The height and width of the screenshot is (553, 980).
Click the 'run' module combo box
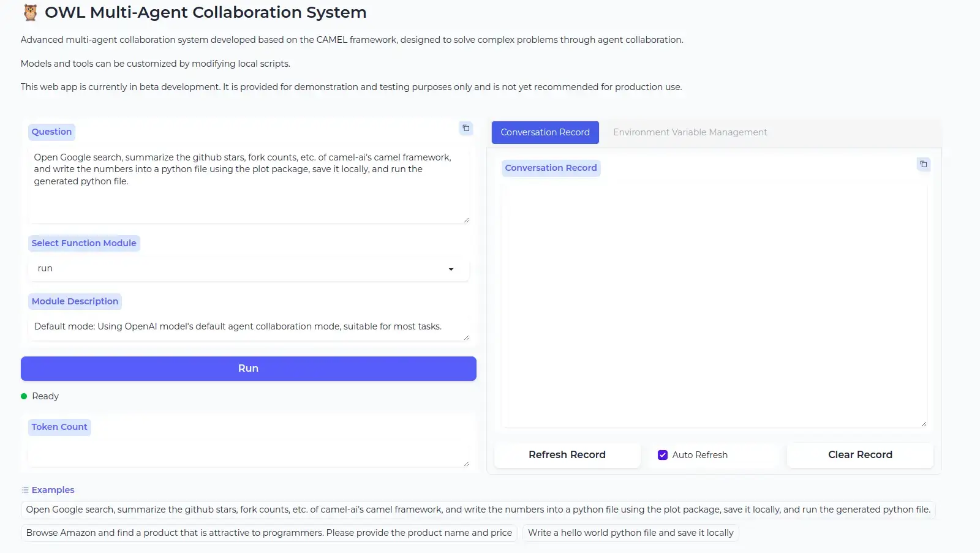tap(239, 269)
